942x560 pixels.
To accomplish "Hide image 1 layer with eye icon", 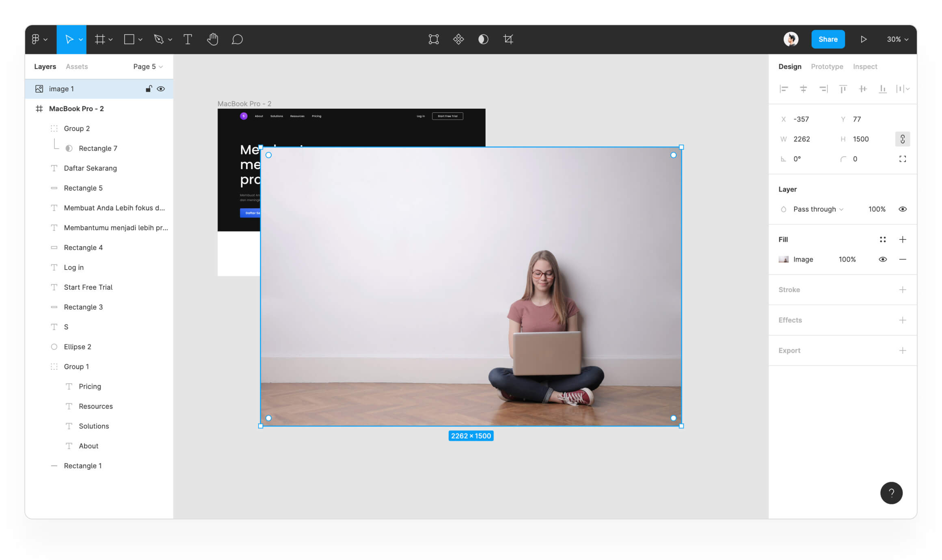I will point(161,89).
